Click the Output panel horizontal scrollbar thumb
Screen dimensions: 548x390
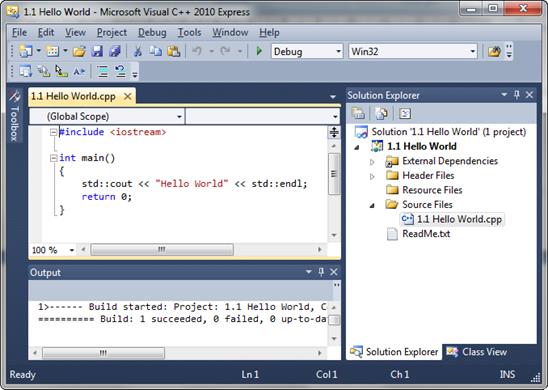pyautogui.click(x=103, y=353)
